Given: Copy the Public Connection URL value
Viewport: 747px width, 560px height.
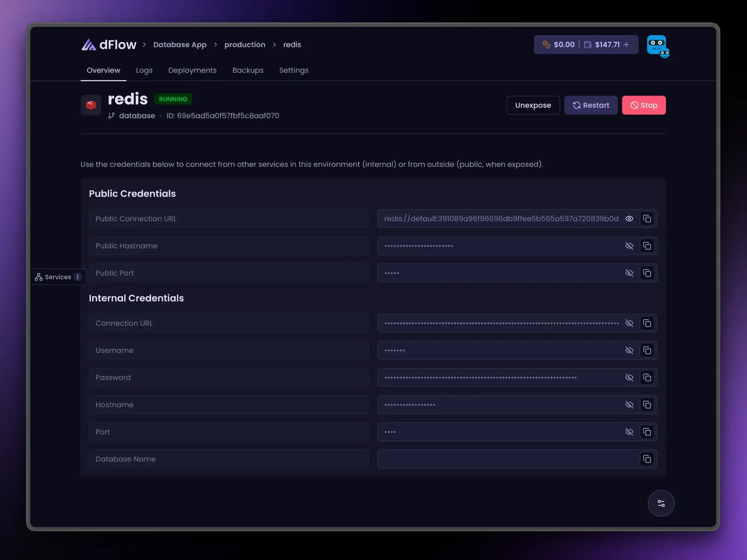Looking at the screenshot, I should (647, 219).
